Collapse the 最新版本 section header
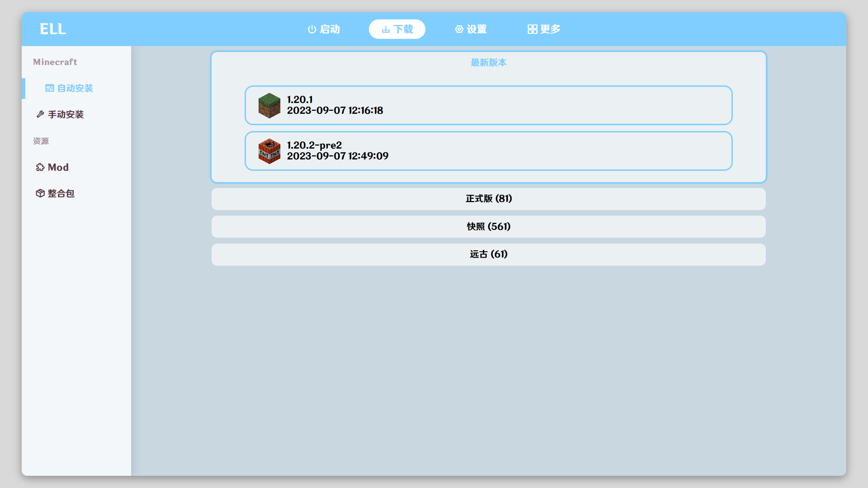This screenshot has width=868, height=488. point(488,63)
